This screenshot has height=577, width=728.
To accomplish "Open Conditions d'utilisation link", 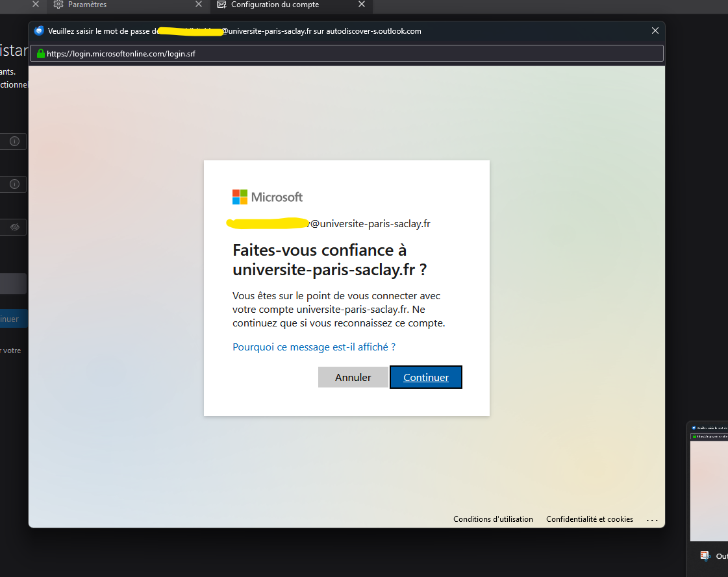I will click(493, 519).
